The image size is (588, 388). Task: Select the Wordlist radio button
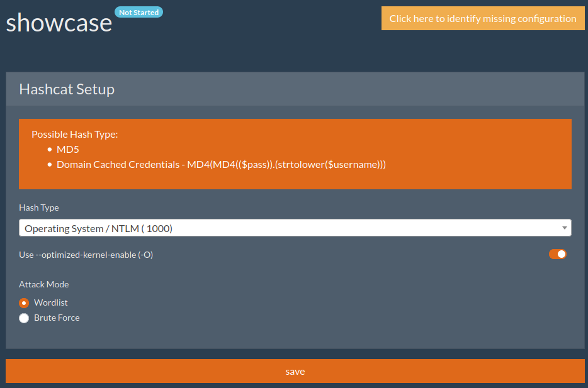click(x=24, y=302)
